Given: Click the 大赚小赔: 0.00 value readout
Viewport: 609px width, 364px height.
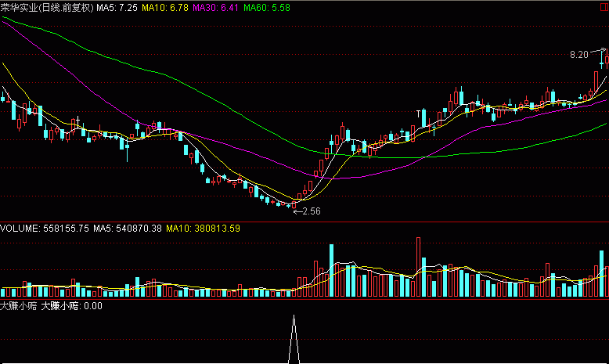Looking at the screenshot, I should (x=71, y=306).
